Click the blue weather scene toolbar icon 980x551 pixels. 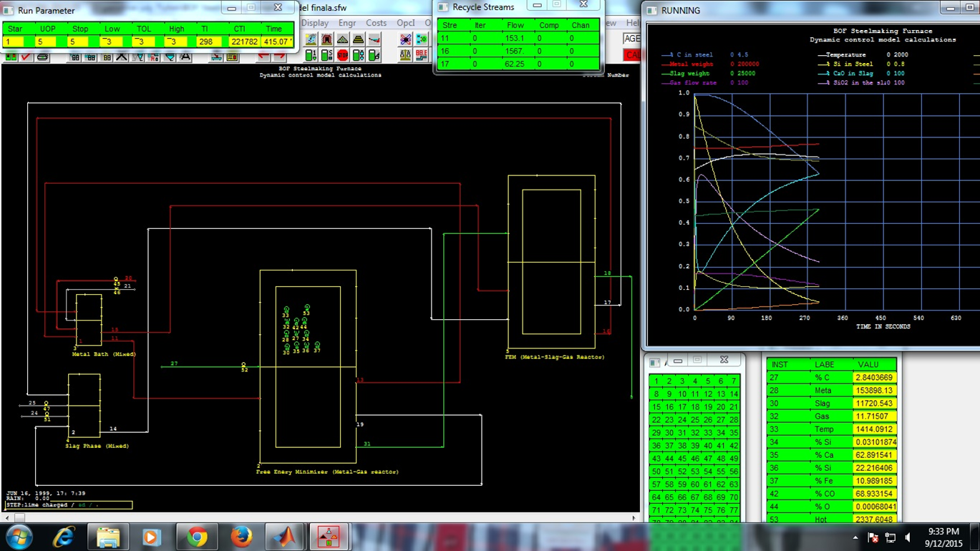[x=311, y=39]
